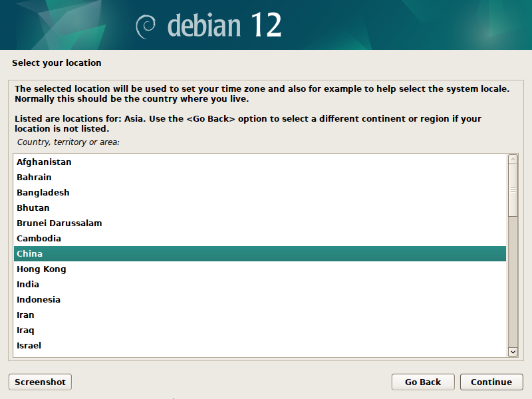Choose Israel from the list
The width and height of the screenshot is (532, 399).
tap(29, 345)
